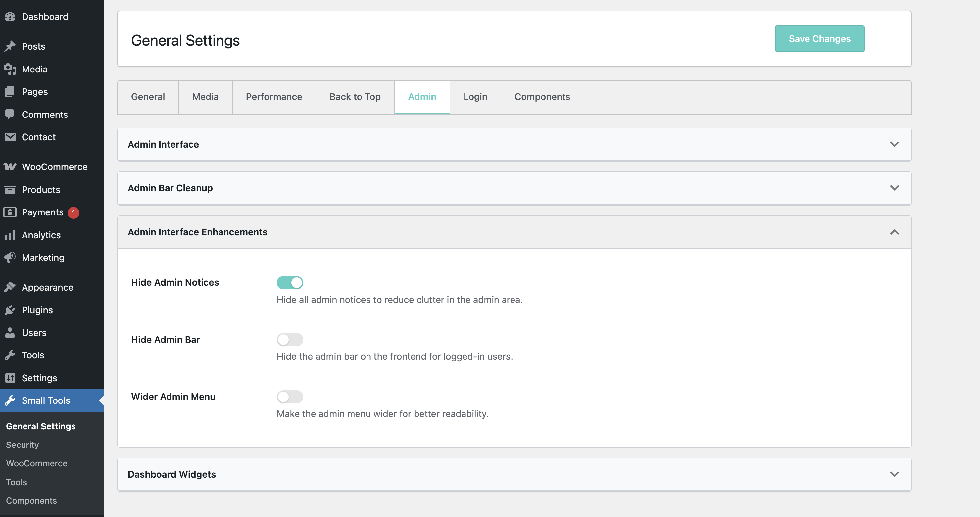Expand the Dashboard Widgets section
Viewport: 980px width, 517px height.
tap(894, 474)
